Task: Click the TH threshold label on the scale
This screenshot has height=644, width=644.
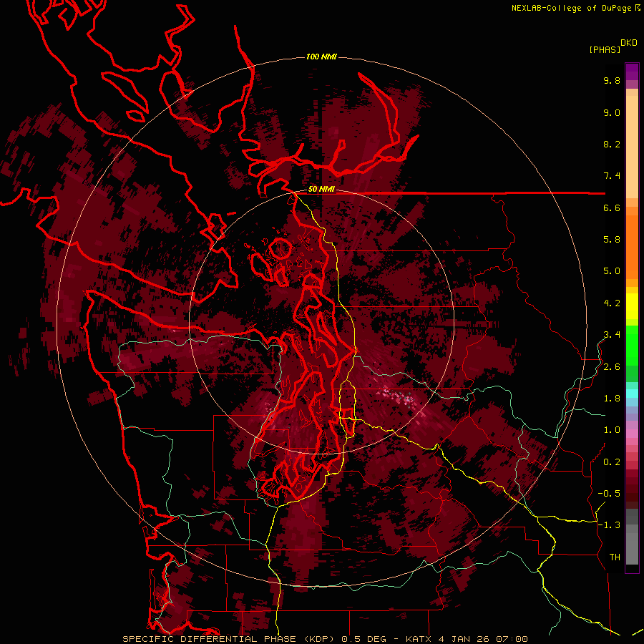Action: pos(615,557)
